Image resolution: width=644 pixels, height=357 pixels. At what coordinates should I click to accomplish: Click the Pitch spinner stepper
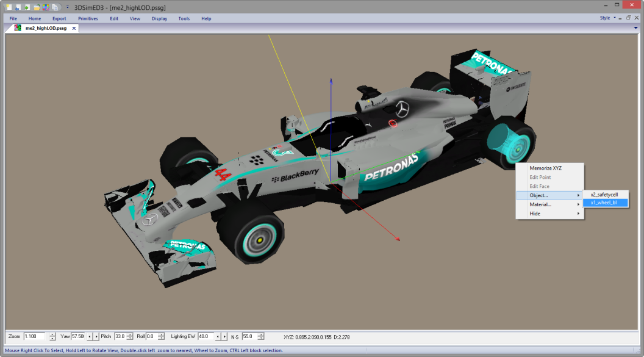pos(130,336)
